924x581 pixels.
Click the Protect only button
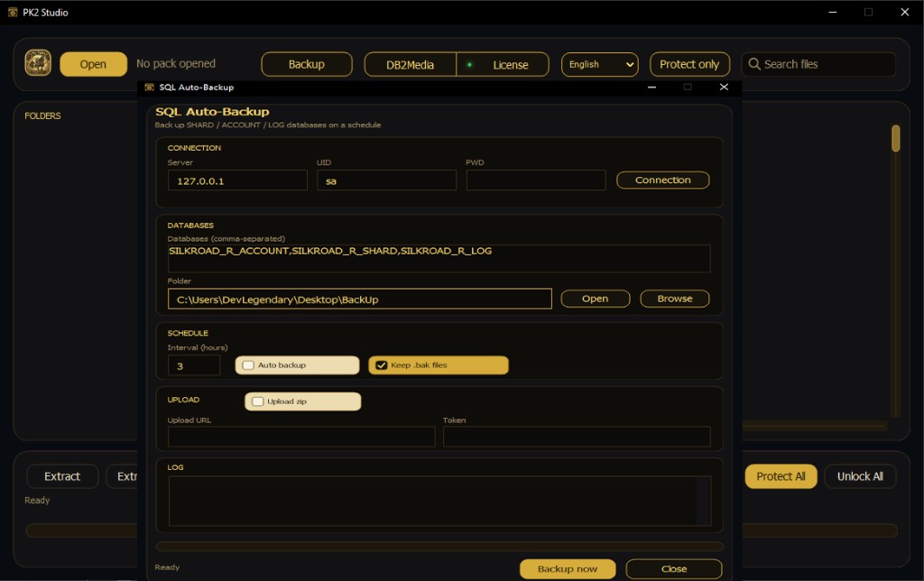(689, 64)
